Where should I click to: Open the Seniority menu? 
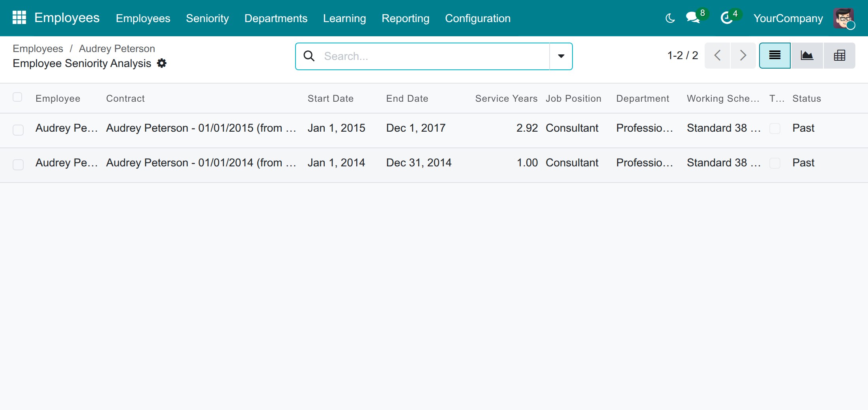pos(207,18)
